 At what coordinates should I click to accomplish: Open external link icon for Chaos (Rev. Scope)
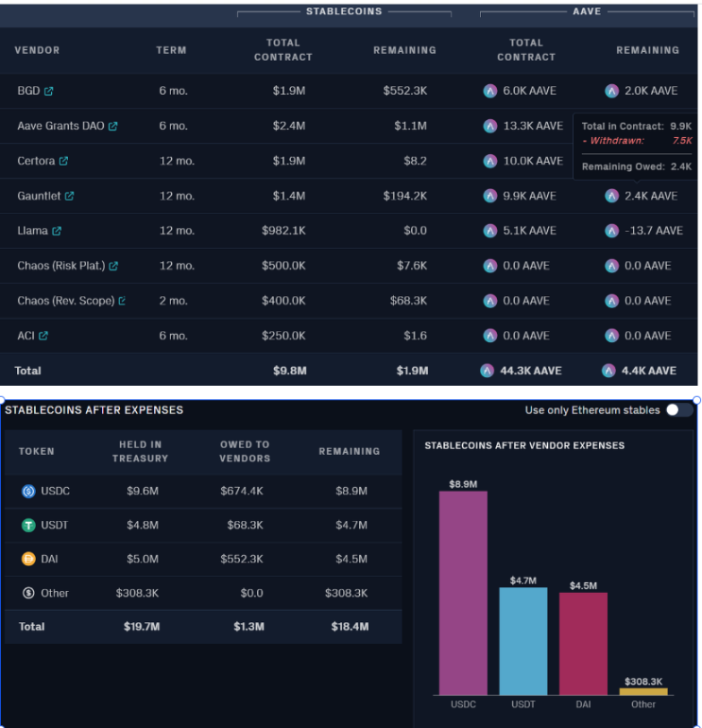pyautogui.click(x=122, y=302)
